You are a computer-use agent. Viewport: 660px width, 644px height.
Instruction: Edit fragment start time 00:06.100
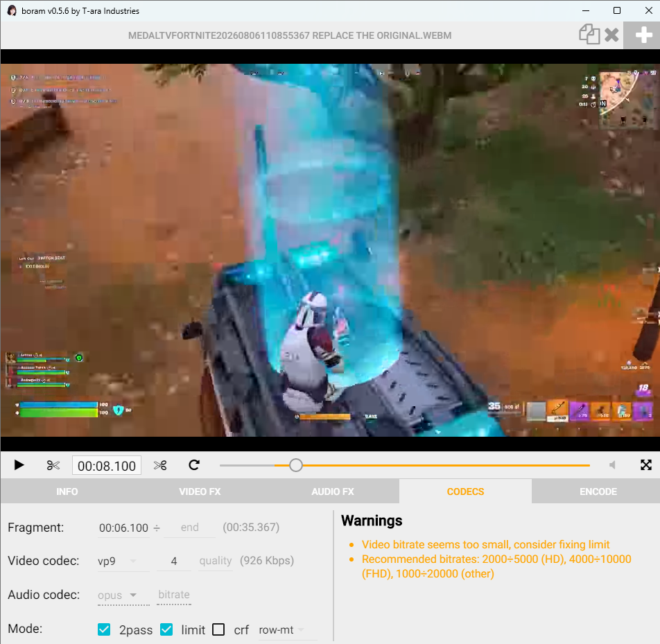point(123,528)
